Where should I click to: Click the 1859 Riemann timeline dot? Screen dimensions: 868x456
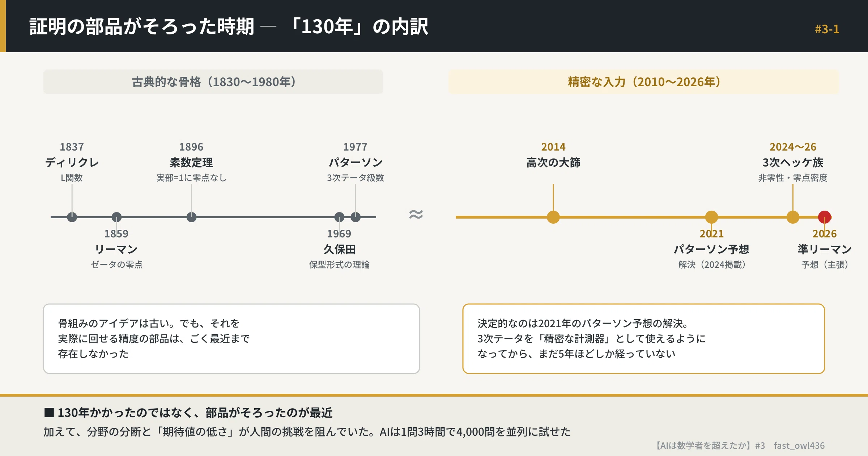point(116,217)
